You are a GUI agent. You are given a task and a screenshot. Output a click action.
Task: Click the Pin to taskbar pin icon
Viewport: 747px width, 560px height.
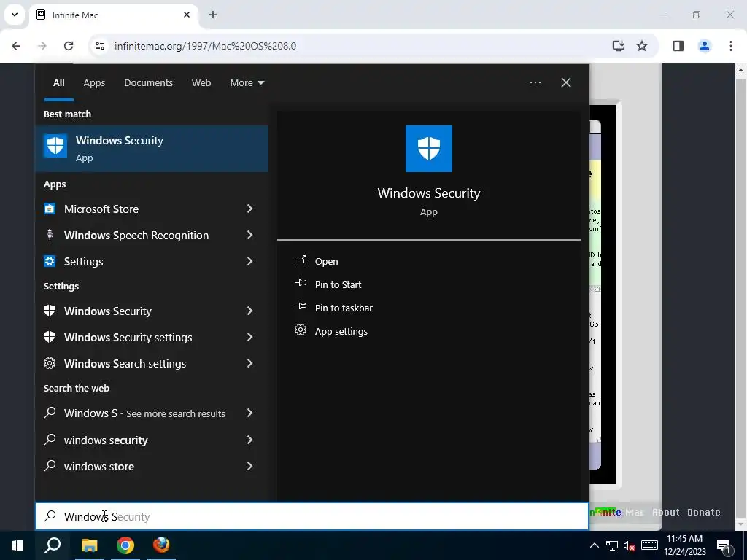pos(300,307)
